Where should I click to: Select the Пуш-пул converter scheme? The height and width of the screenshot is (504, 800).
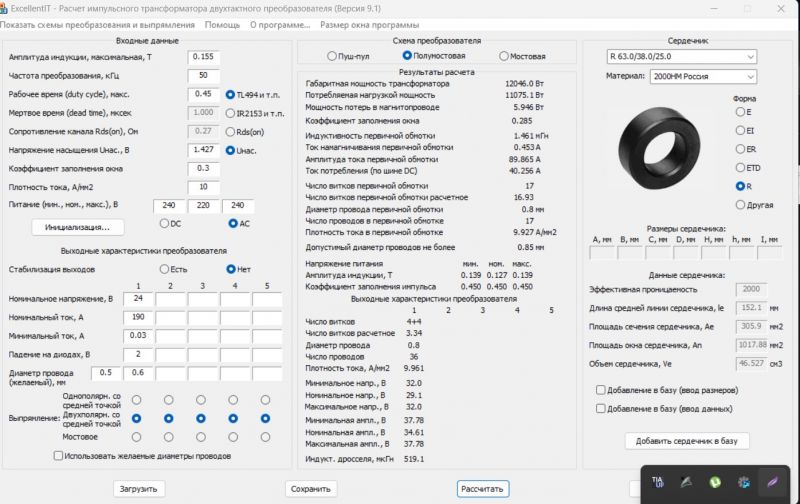pos(333,56)
